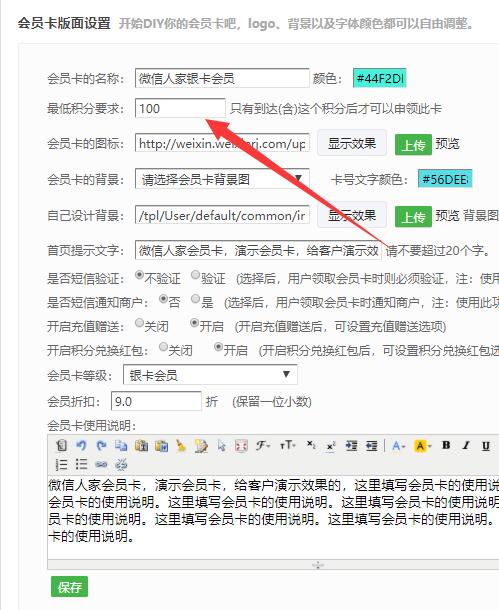Click the remove hyperlink icon
The height and width of the screenshot is (610, 499).
point(121,464)
